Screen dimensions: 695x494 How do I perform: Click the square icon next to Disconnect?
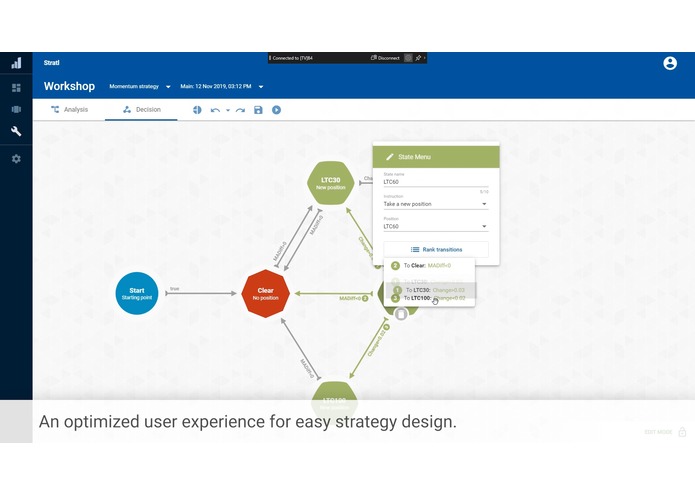coord(408,58)
